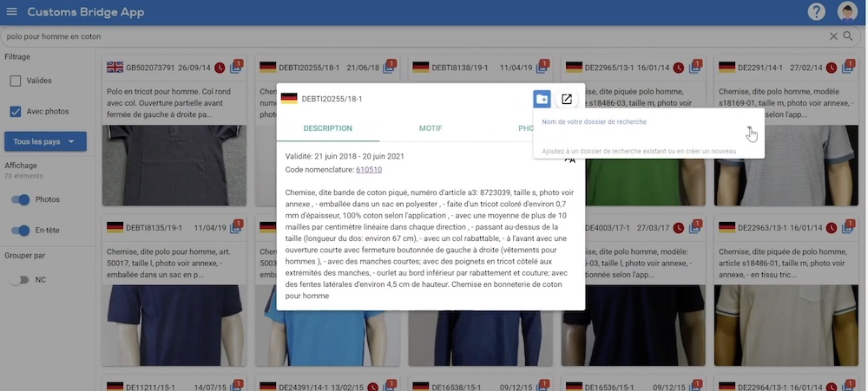Select the DESCRIPTION tab

[x=328, y=128]
